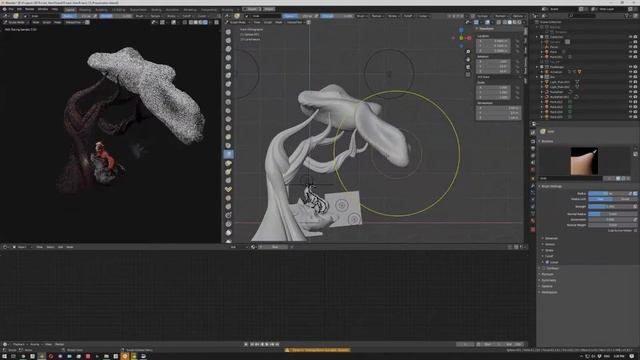Select the Pinch brush tool
Screen dimensions: 640x360
(x=228, y=145)
